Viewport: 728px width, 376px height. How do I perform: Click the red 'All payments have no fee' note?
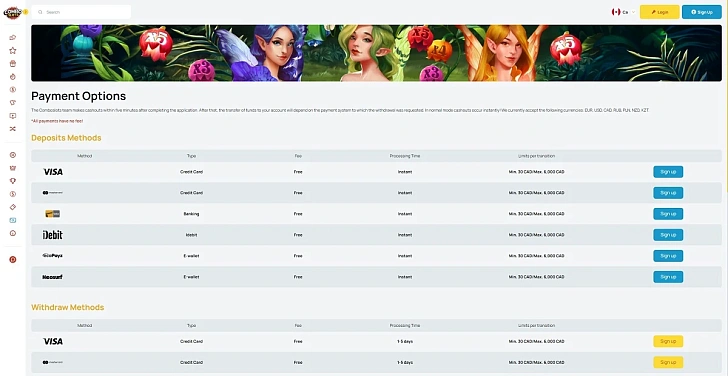[x=57, y=121]
